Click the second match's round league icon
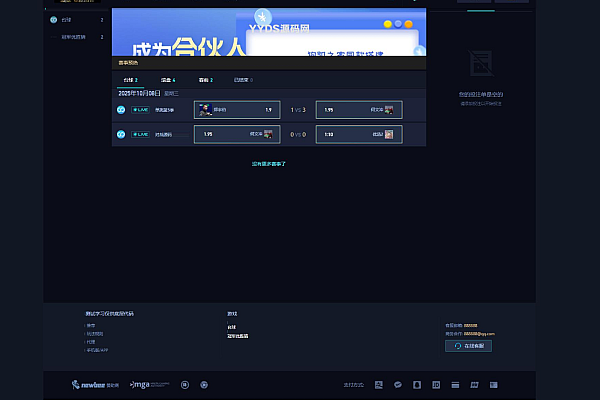 [x=121, y=134]
